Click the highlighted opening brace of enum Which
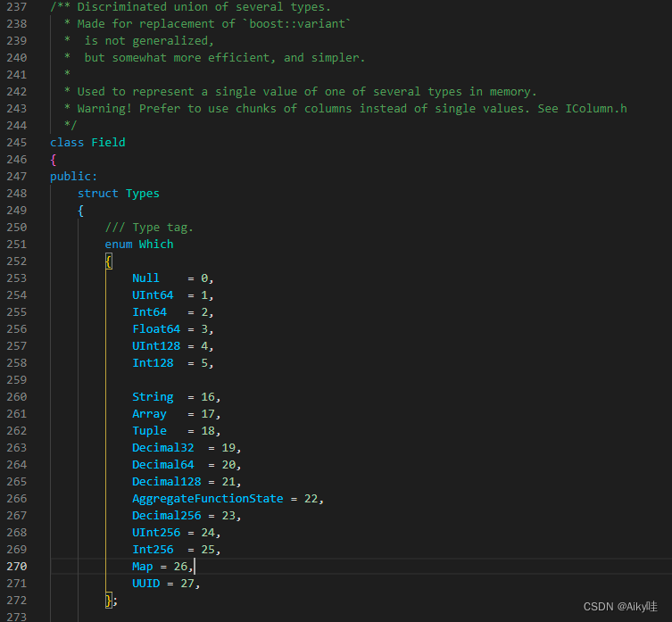This screenshot has width=672, height=622. coord(109,261)
